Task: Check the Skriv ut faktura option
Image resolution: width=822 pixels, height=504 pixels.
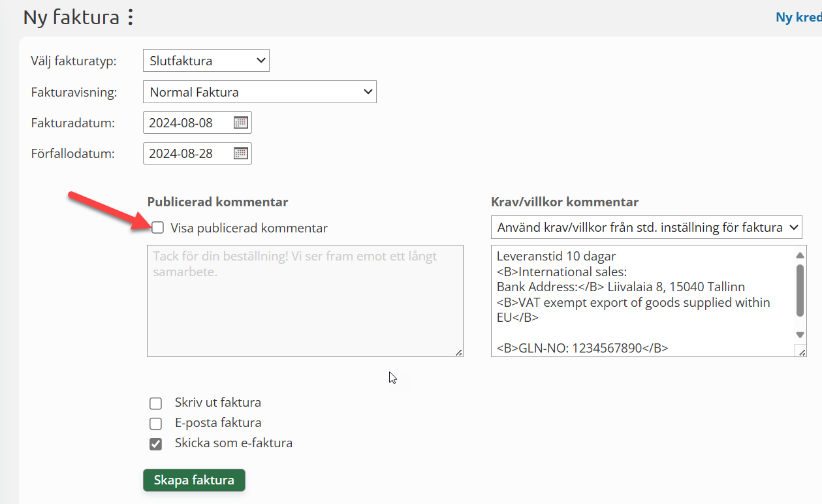Action: [155, 403]
